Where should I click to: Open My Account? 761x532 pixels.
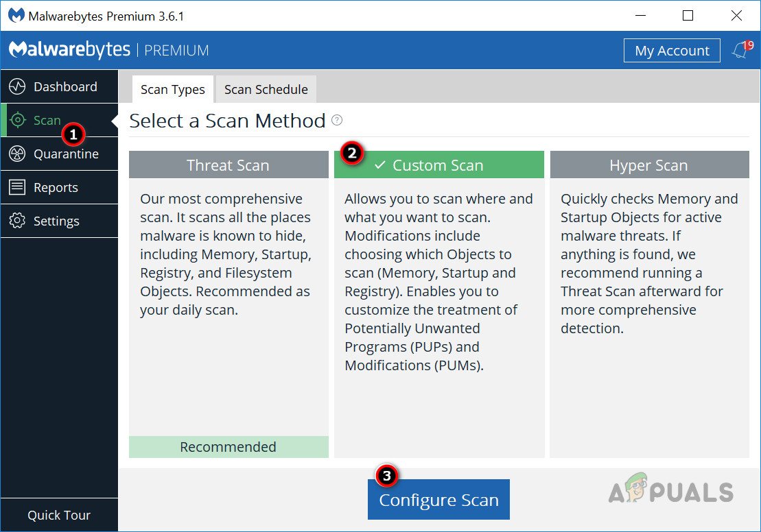(x=671, y=50)
